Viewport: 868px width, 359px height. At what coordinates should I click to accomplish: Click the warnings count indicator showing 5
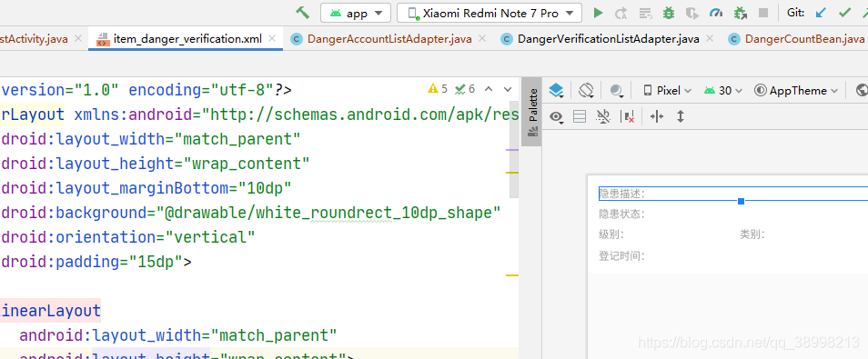438,89
